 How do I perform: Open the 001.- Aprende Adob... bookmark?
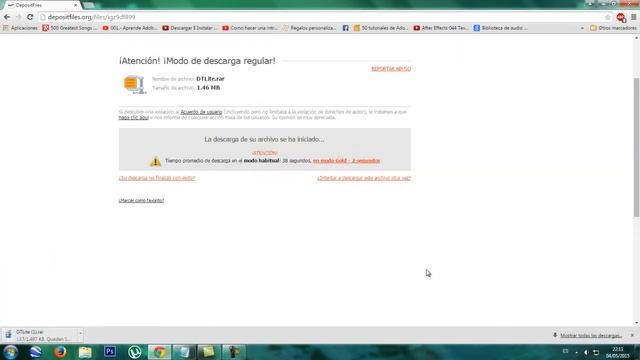pos(130,28)
